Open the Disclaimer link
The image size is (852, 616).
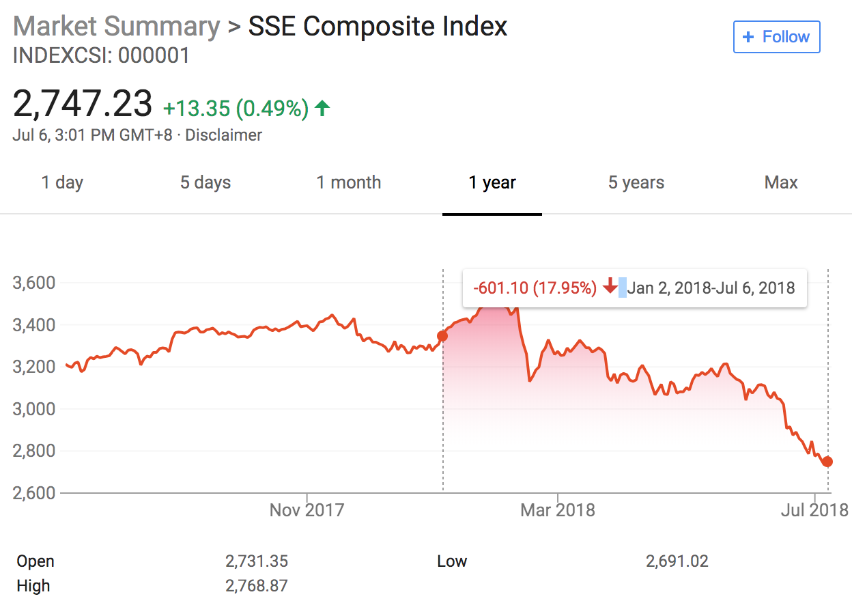click(223, 135)
